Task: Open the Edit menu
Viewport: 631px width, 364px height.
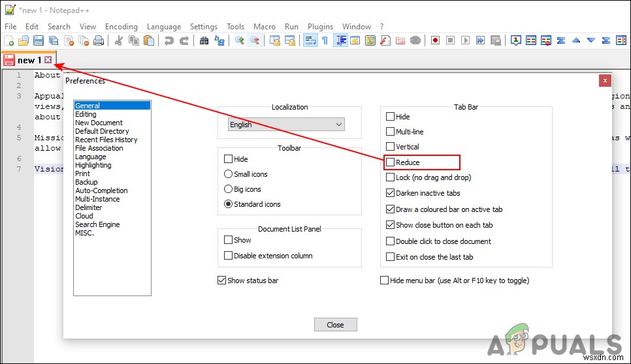Action: (32, 27)
